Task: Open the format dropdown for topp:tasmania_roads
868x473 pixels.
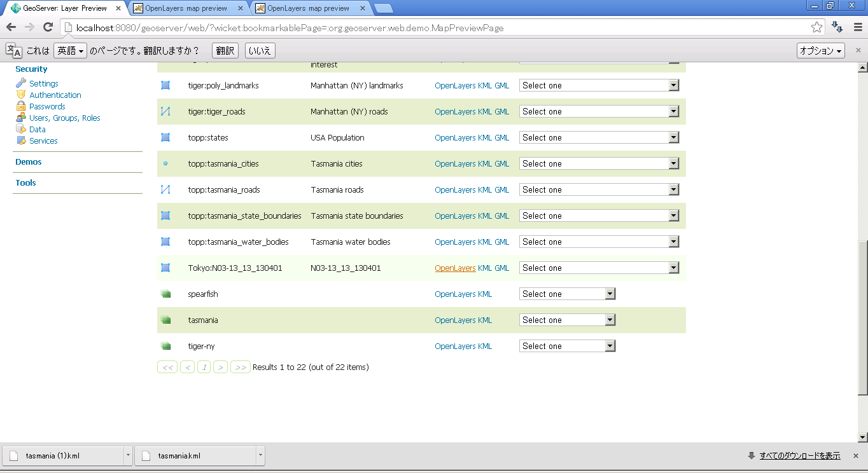Action: point(599,189)
